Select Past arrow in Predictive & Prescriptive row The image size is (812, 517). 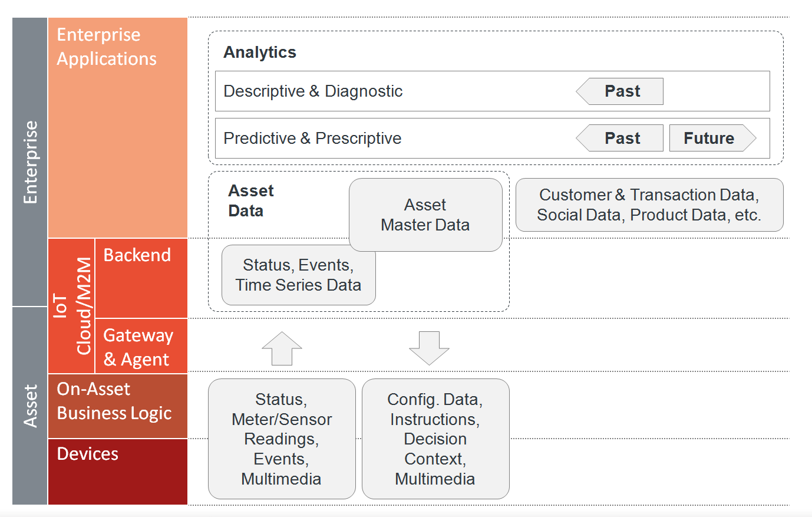pos(619,138)
